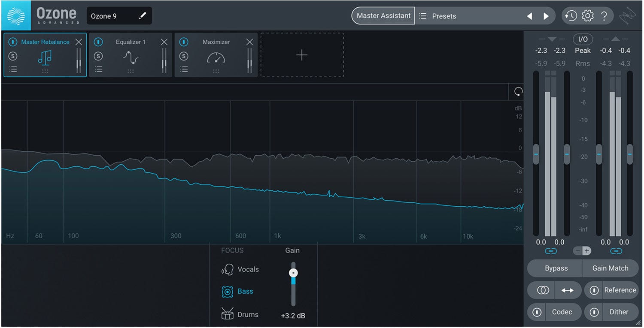Go to previous preset arrow
This screenshot has height=328, width=644.
click(x=529, y=16)
